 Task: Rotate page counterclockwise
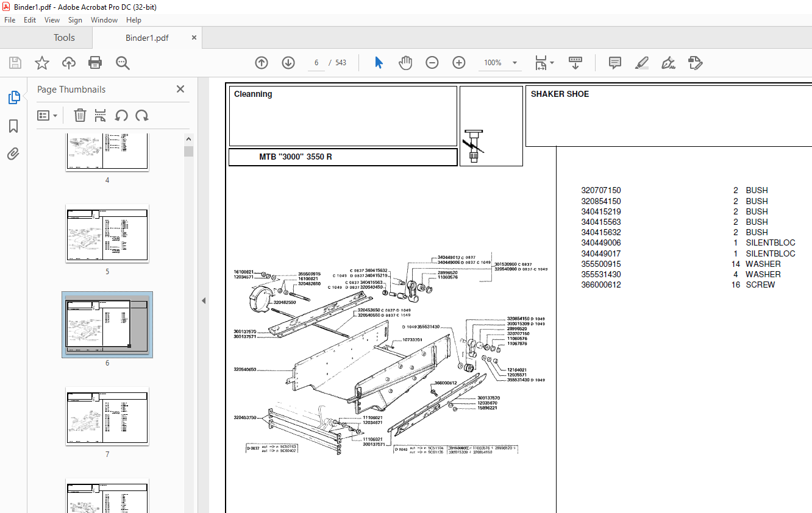point(121,115)
